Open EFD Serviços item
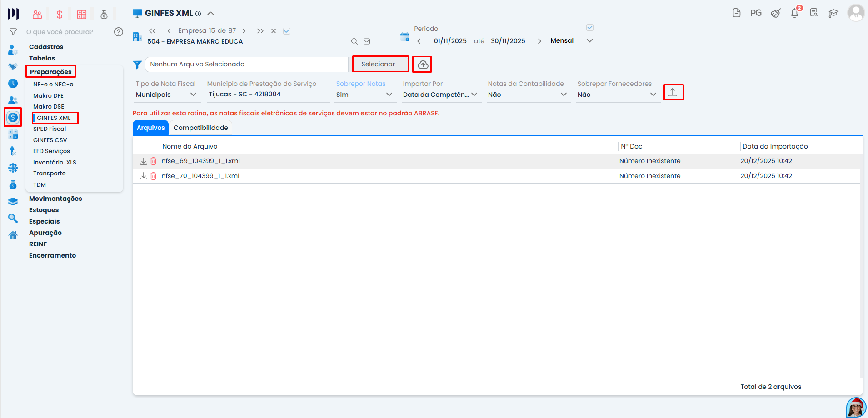868x418 pixels. (x=51, y=151)
